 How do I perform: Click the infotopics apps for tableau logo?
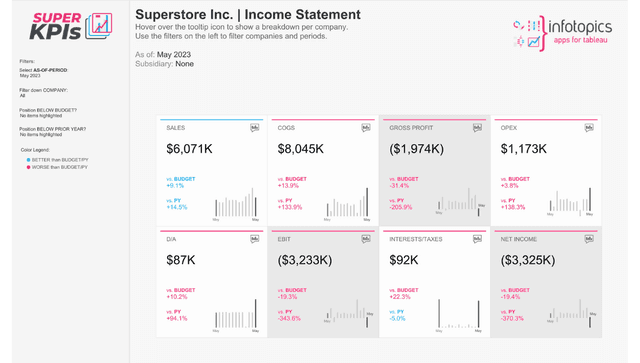click(562, 33)
